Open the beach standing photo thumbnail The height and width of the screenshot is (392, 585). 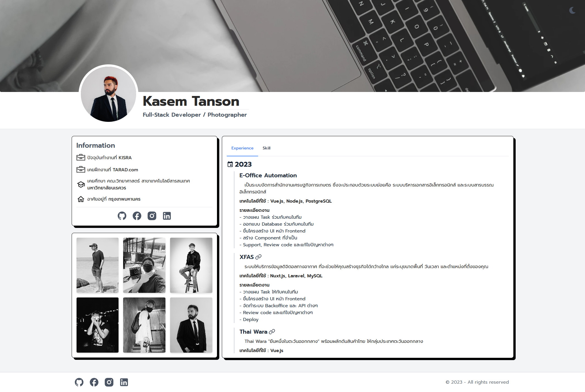coord(98,265)
